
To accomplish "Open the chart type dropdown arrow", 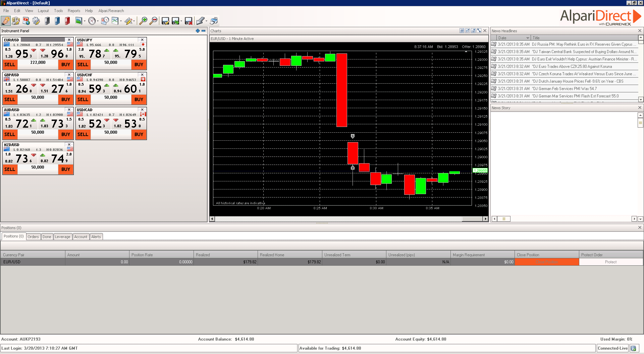I will (85, 21).
